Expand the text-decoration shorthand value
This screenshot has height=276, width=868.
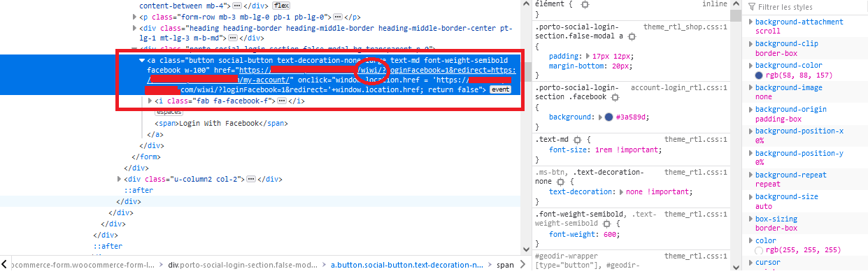tap(621, 191)
